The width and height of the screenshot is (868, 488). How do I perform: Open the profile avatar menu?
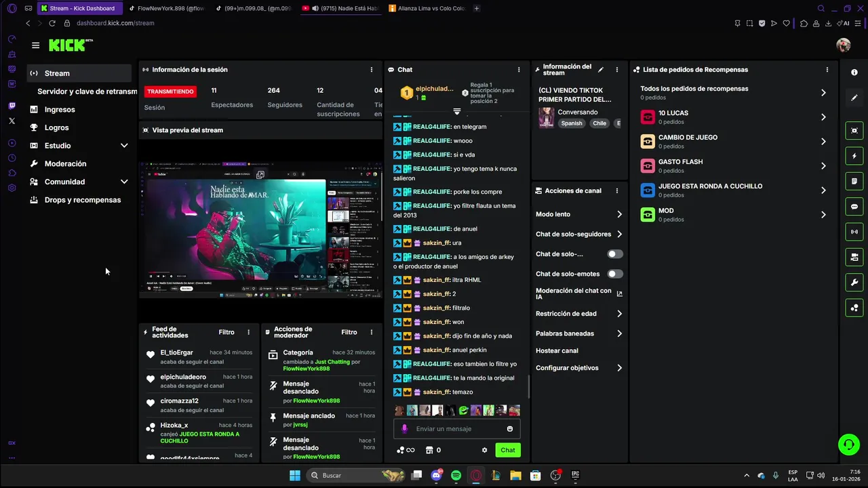click(844, 45)
